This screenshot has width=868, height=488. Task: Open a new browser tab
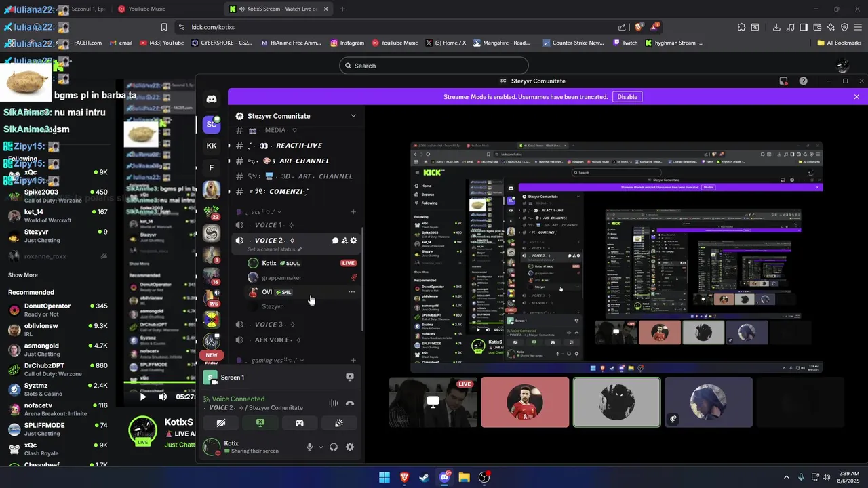[x=342, y=9]
